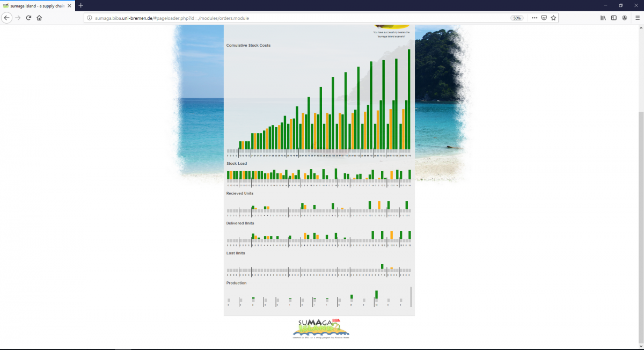
Task: Open the page actions three-dot menu
Action: tap(534, 18)
